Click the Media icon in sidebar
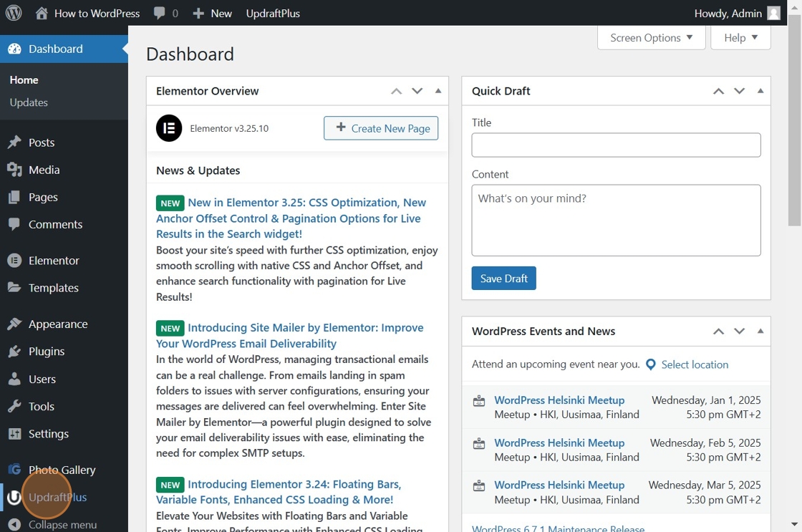Viewport: 802px width, 532px height. tap(14, 170)
